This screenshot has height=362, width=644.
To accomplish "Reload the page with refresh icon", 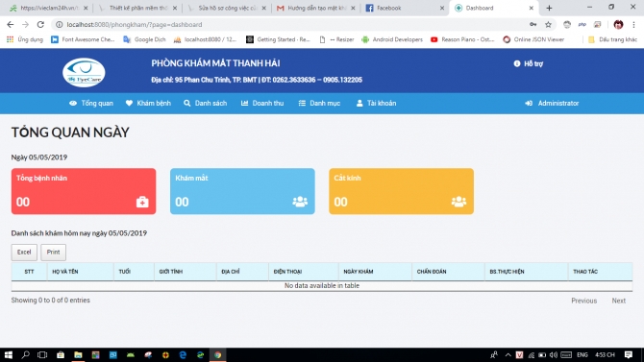I will click(x=40, y=25).
